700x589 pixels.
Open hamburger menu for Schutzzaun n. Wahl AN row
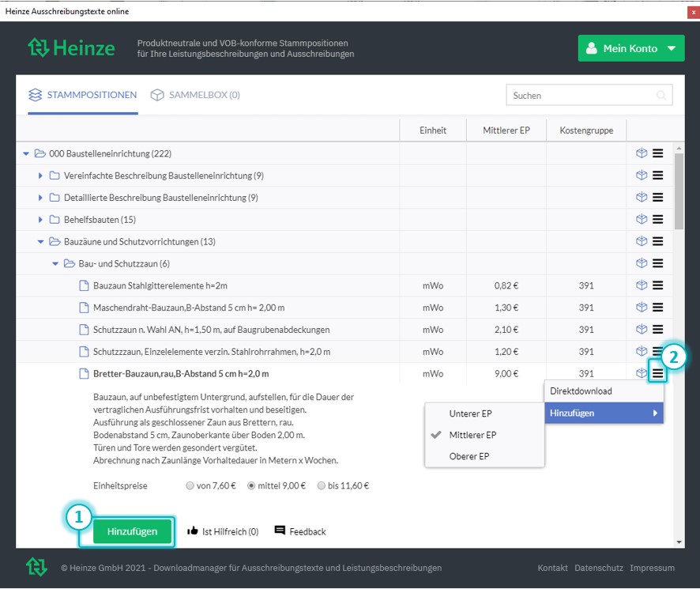coord(657,330)
